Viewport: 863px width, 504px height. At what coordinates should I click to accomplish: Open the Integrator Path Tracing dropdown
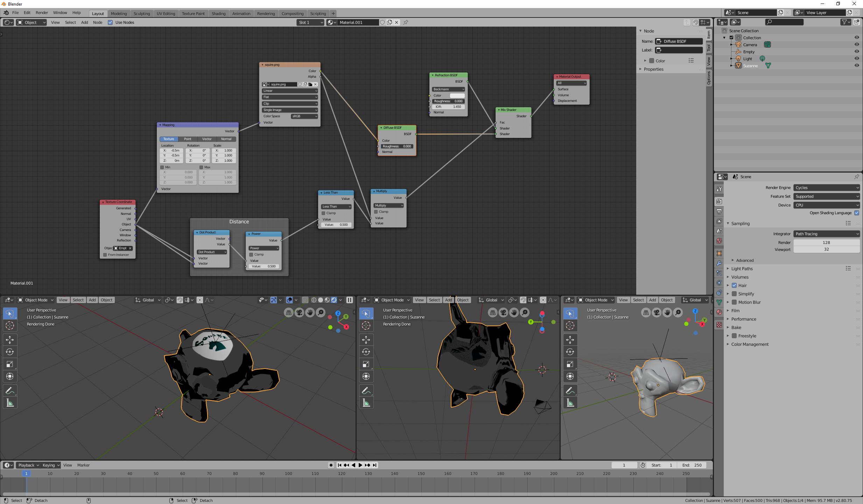click(826, 234)
